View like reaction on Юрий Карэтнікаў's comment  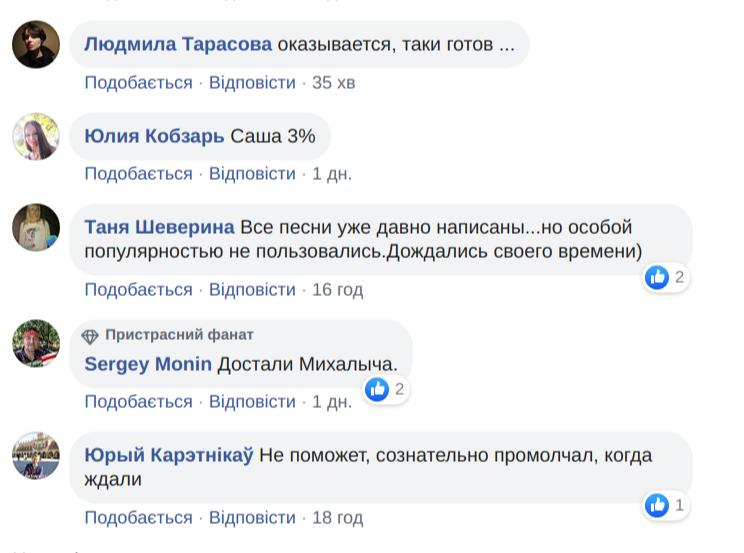(657, 505)
